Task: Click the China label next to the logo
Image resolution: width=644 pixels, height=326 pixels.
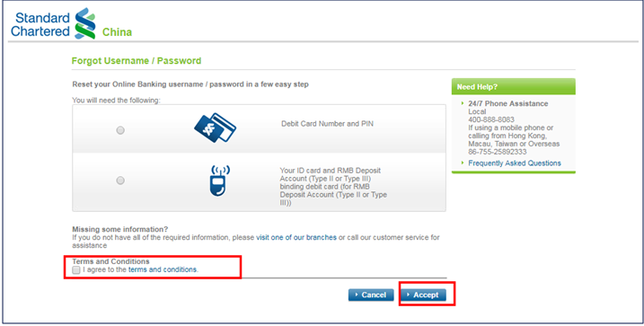Action: pos(117,32)
